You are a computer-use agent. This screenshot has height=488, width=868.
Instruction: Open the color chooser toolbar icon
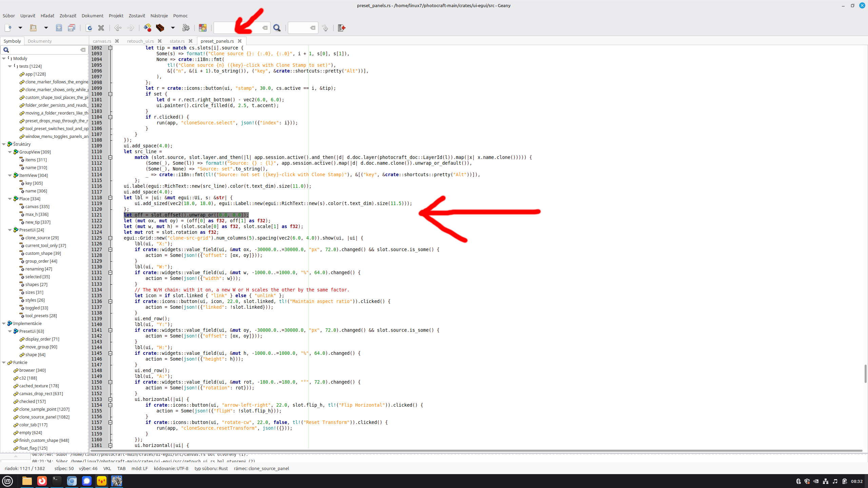tap(203, 28)
